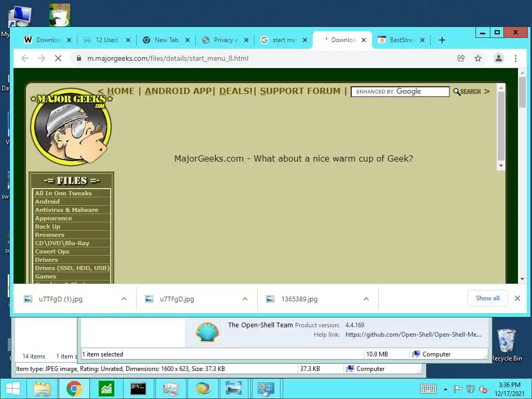Viewport: 532px width, 399px height.
Task: Stop loading the page in Chrome
Action: coord(58,58)
